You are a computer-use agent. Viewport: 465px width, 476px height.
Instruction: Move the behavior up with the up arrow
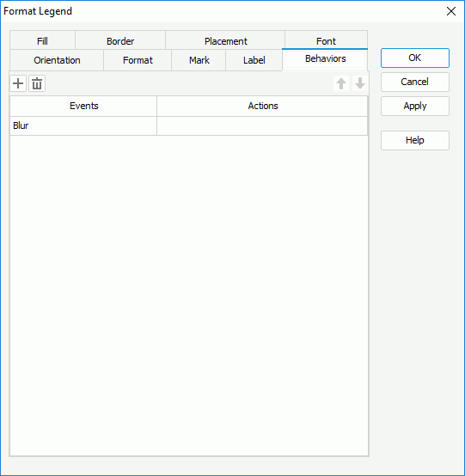click(341, 83)
